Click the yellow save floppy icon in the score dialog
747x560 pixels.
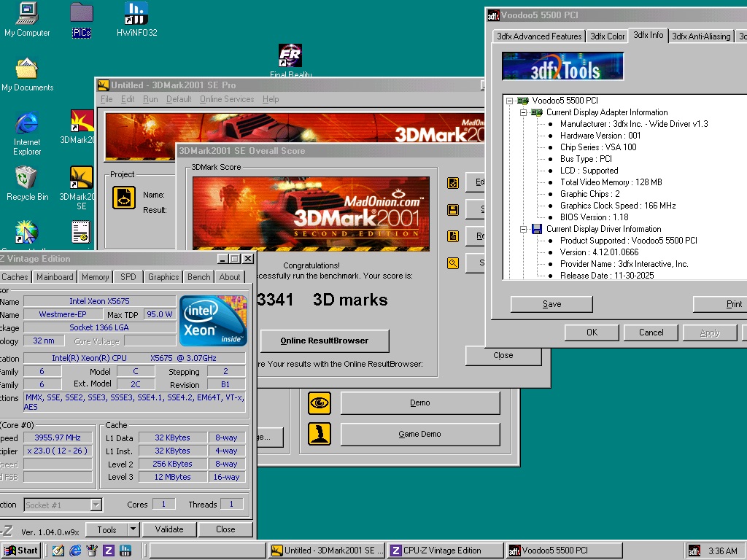(x=452, y=209)
